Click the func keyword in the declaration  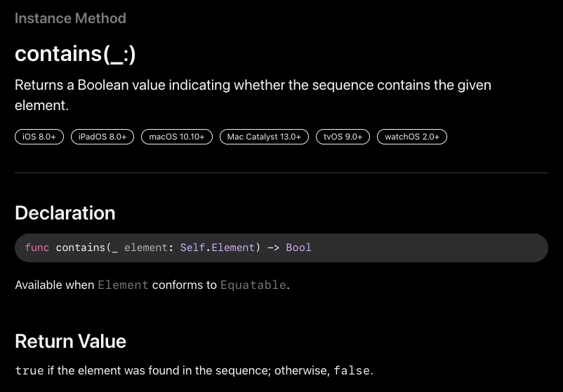[37, 248]
